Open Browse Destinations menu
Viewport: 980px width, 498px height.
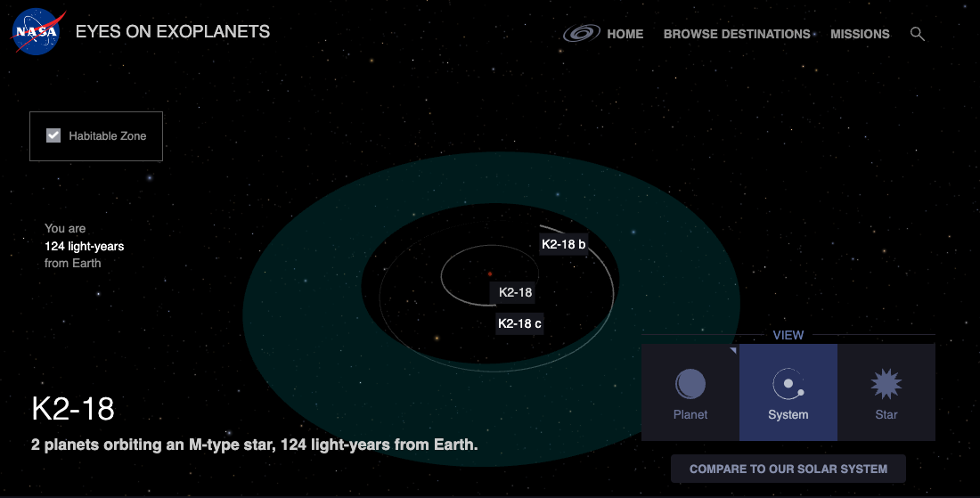coord(736,34)
